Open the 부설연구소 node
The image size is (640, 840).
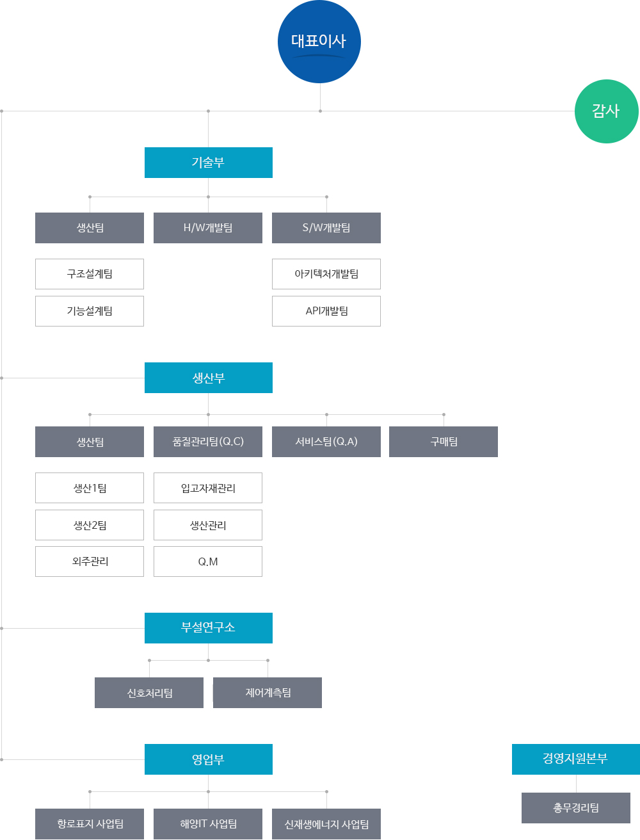[x=209, y=628]
